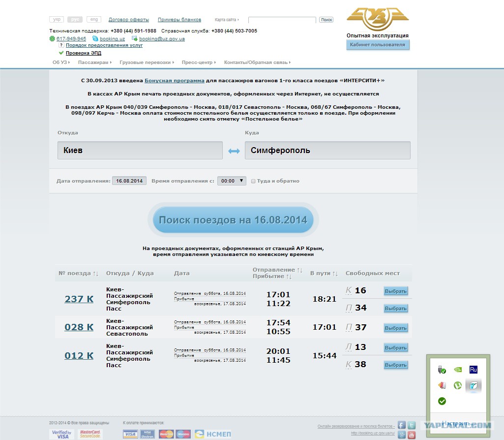
Task: Click the question mark help icon
Action: pyautogui.click(x=61, y=45)
